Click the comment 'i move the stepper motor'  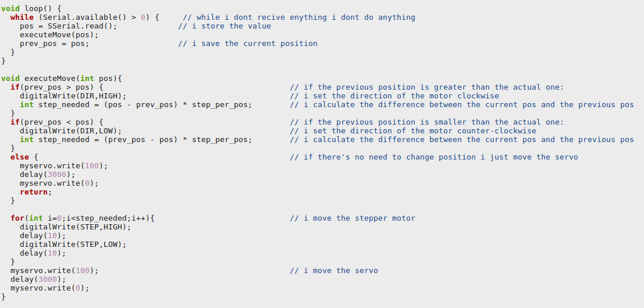point(353,218)
